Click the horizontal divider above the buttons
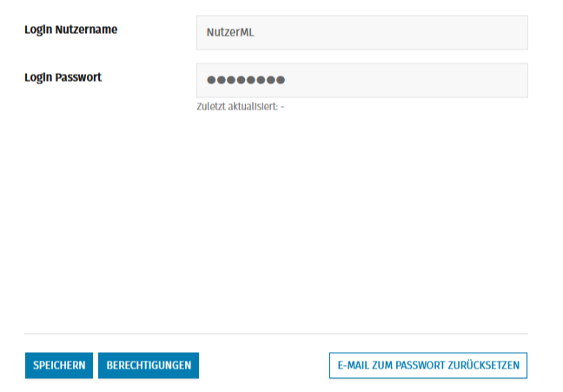Image resolution: width=563 pixels, height=392 pixels. click(x=275, y=334)
